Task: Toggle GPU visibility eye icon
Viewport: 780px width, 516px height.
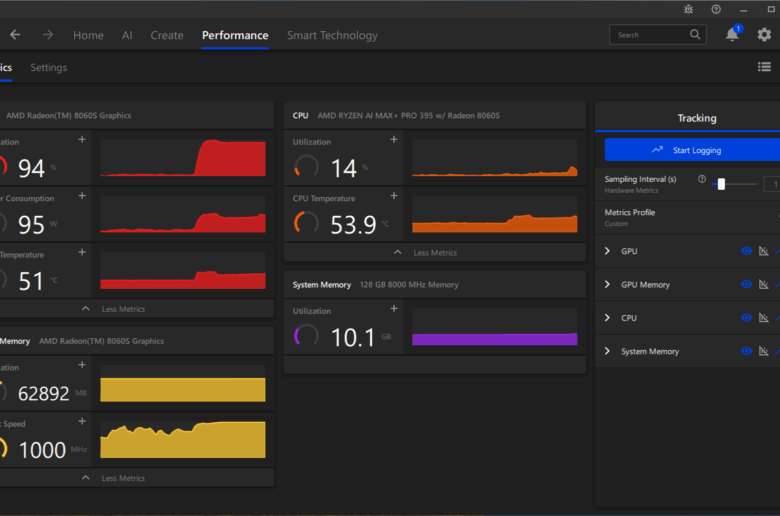Action: (746, 251)
